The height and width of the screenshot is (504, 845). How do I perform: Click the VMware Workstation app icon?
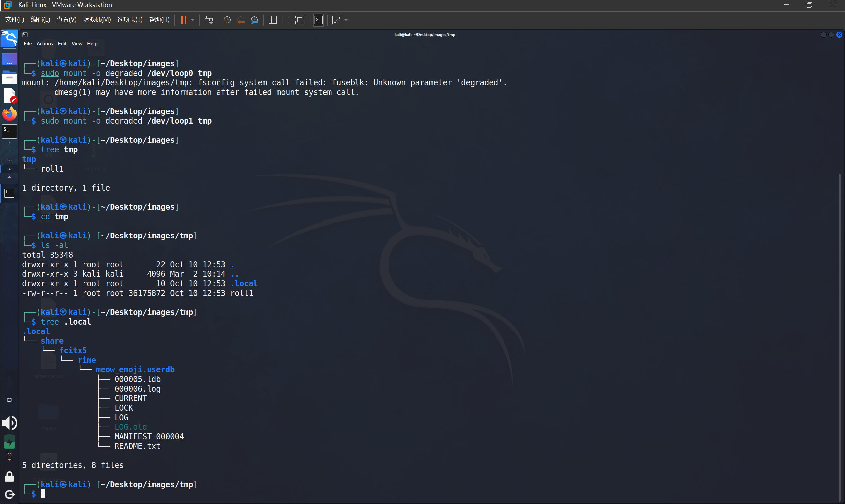(8, 5)
